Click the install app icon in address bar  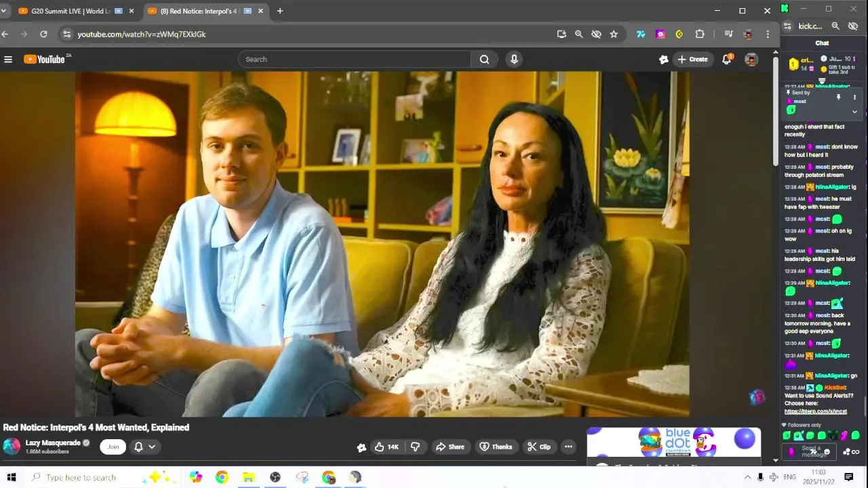pyautogui.click(x=561, y=34)
